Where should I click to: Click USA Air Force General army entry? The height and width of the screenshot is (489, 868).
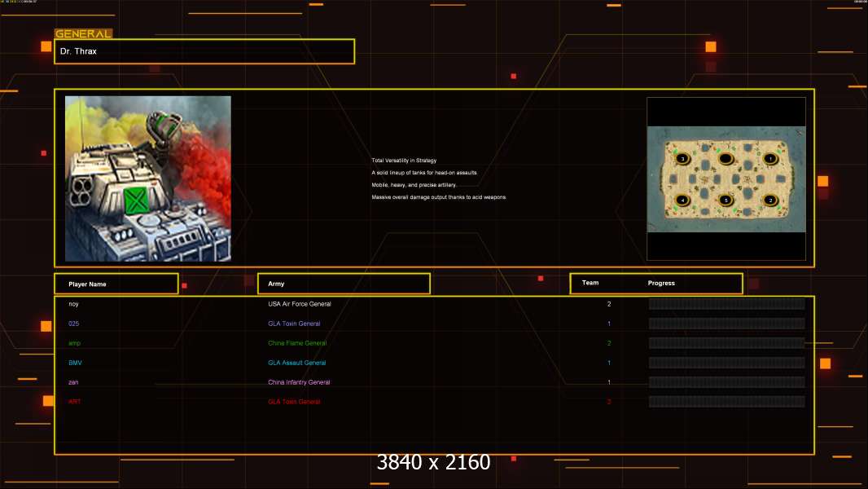[300, 304]
